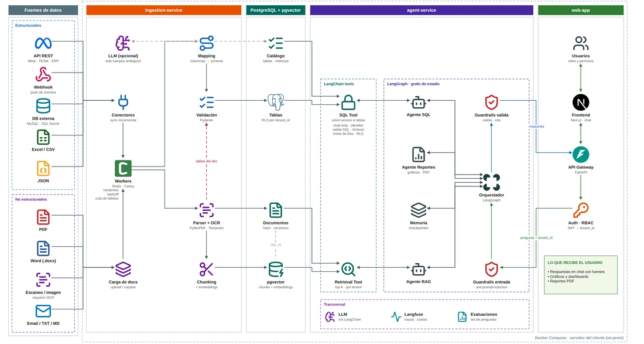Click the Evaluaciones report icon
Screen dimensions: 644x344
462,316
